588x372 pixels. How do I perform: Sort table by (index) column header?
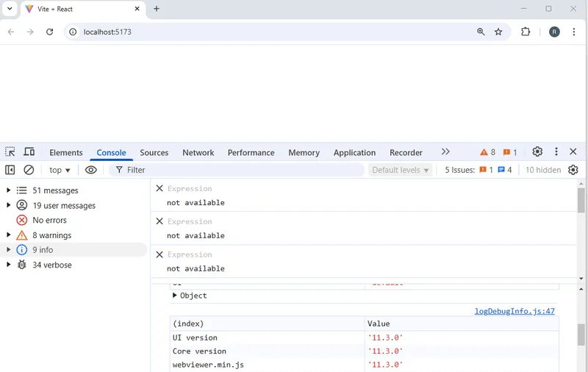(x=267, y=323)
